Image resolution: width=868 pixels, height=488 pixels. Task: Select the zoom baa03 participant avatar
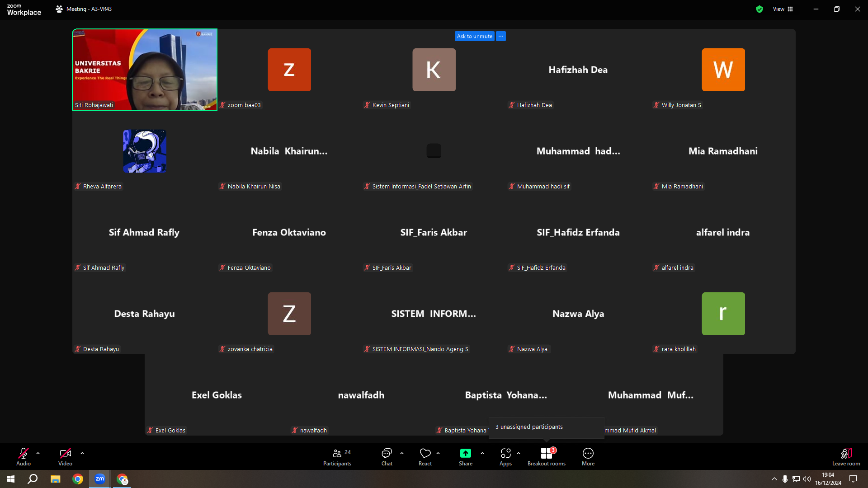coord(289,70)
